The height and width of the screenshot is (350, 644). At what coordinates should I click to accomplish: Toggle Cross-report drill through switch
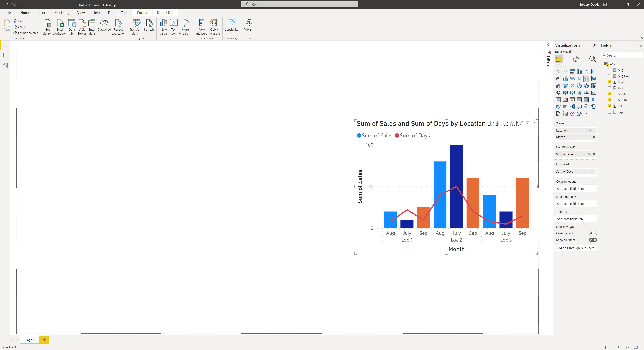593,233
